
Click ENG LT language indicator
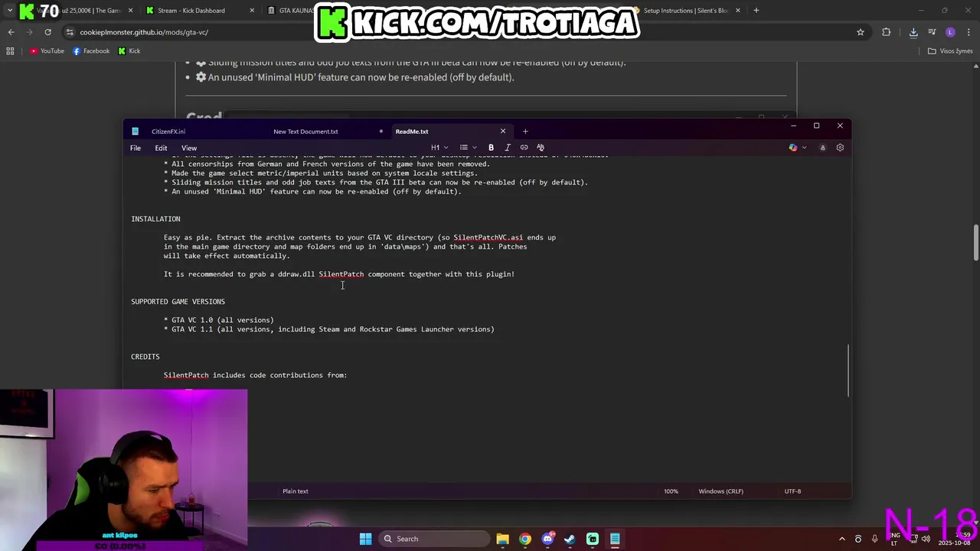pos(896,539)
